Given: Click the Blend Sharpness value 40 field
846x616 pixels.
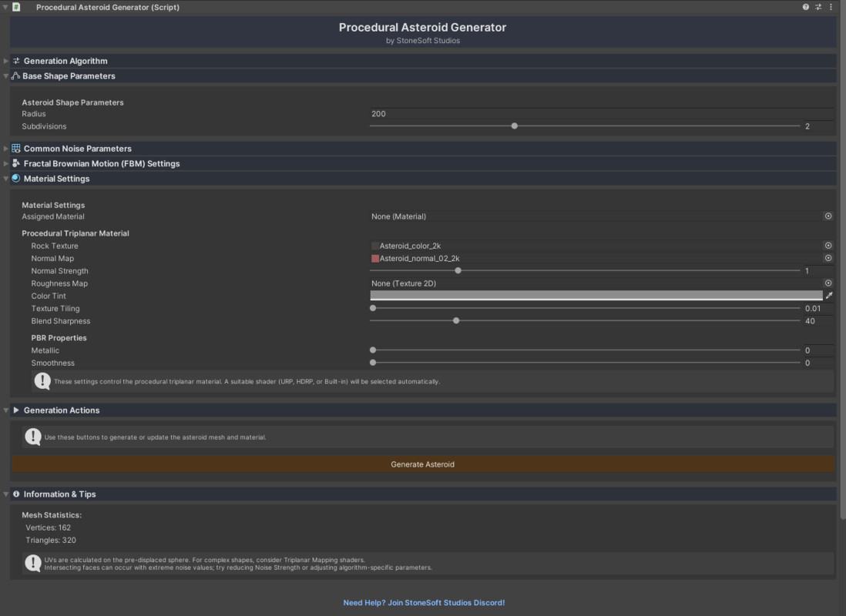Looking at the screenshot, I should click(818, 321).
